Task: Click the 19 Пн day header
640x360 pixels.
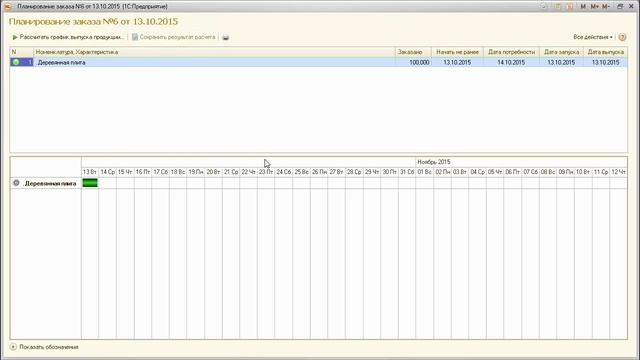Action: click(196, 172)
